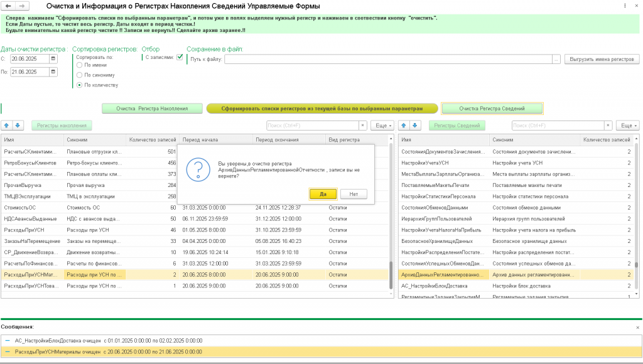
Task: Toggle the 'С записями' checkbox
Action: tap(180, 57)
